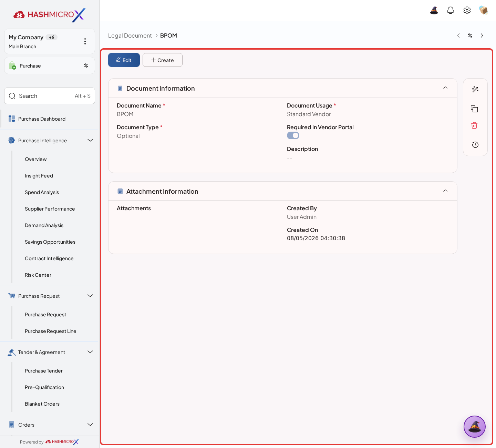496x448 pixels.
Task: Open the history clock icon
Action: [475, 145]
